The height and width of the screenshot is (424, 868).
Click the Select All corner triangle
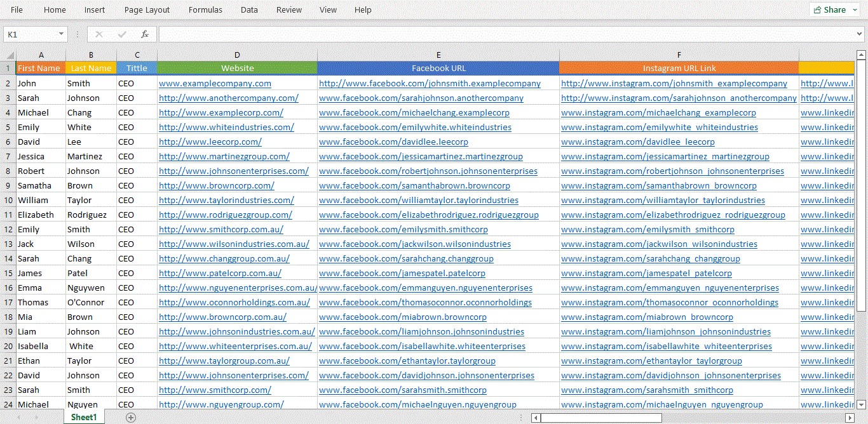pyautogui.click(x=8, y=55)
